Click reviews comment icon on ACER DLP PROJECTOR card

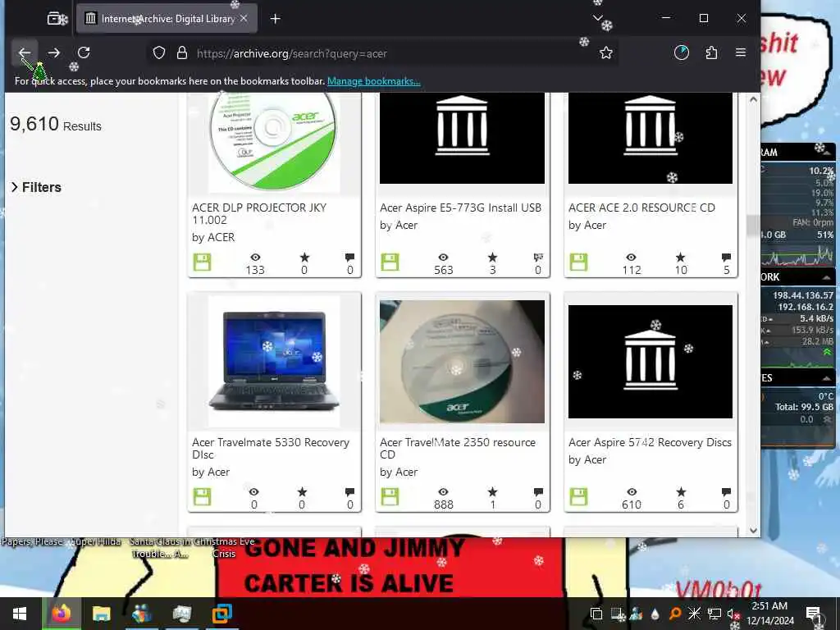click(x=349, y=258)
